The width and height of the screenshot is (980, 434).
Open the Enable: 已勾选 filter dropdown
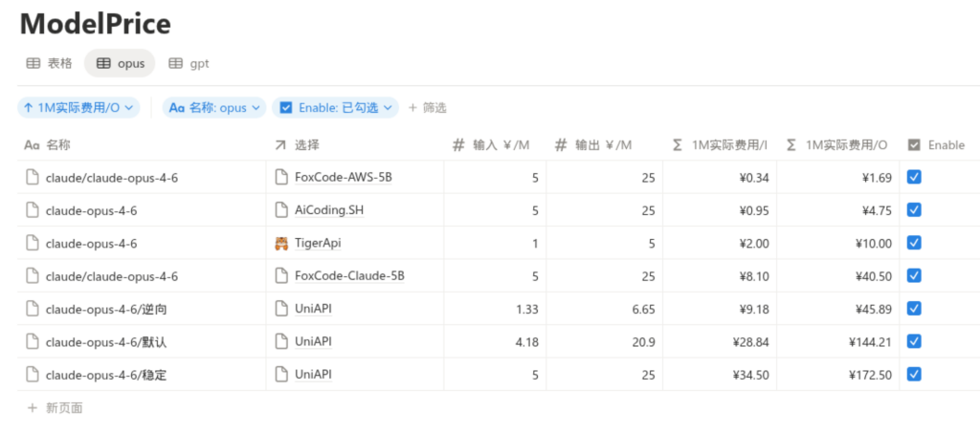click(335, 108)
